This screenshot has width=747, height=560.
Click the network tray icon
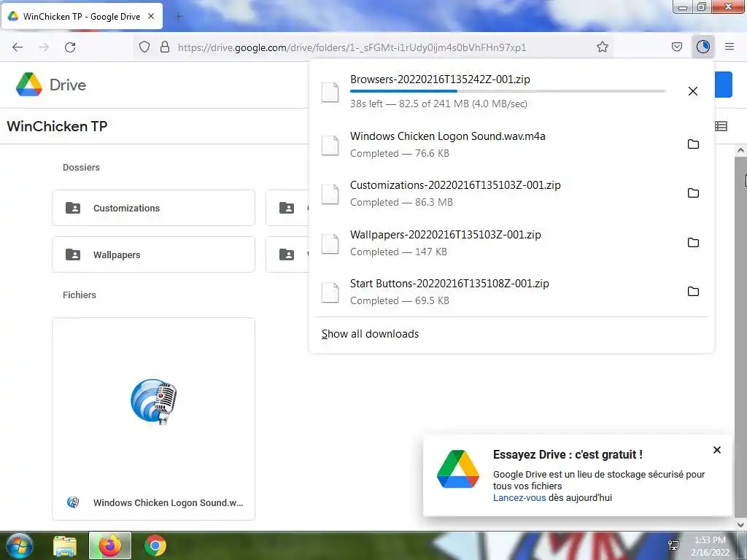673,545
